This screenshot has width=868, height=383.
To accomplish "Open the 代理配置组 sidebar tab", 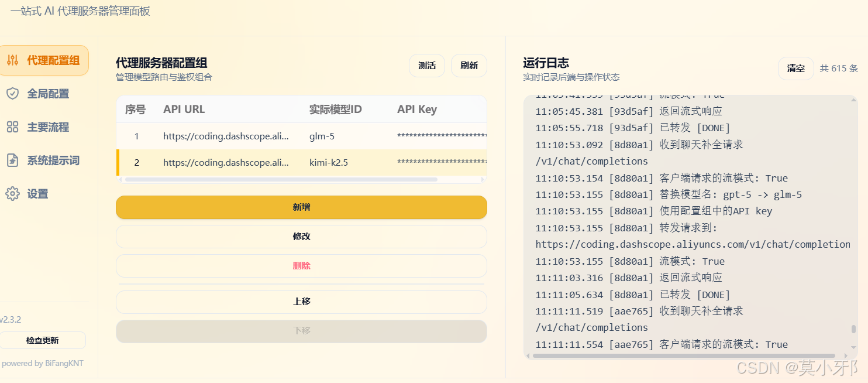I will coord(44,60).
